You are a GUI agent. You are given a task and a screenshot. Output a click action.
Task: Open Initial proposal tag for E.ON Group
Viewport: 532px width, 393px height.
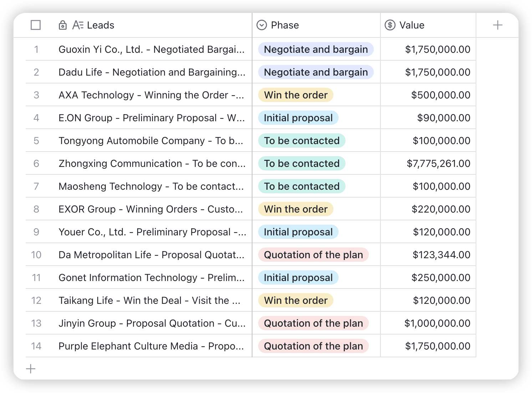298,118
